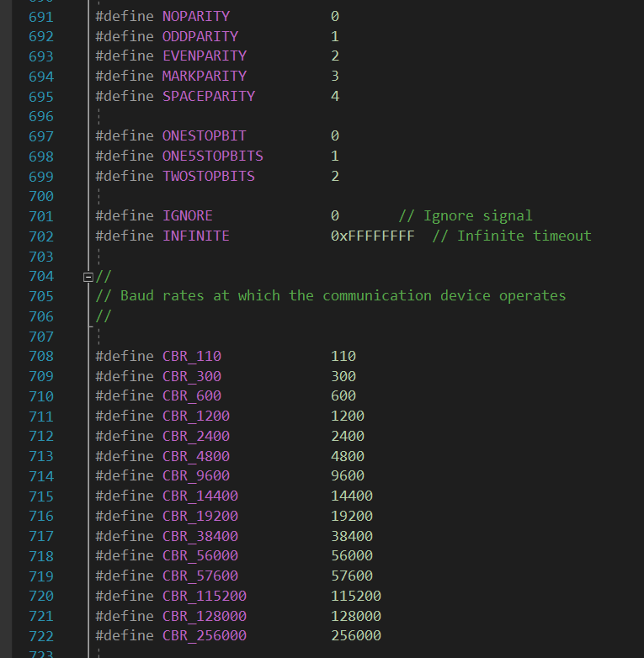Image resolution: width=644 pixels, height=658 pixels.
Task: Click the 0xFFFFFFFF value of INFINITE
Action: click(373, 236)
